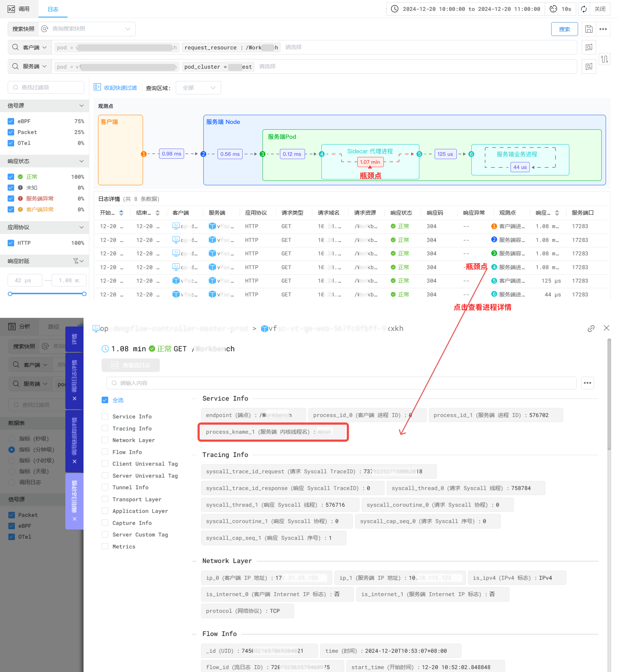Click the right handle of latency slider
Viewport: 618px width, 672px height.
click(84, 294)
